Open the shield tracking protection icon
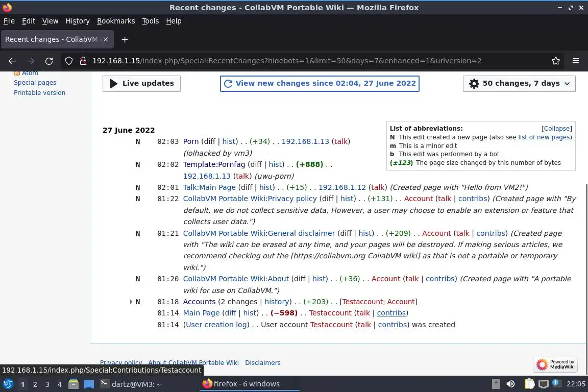Image resolution: width=588 pixels, height=392 pixels. (68, 61)
